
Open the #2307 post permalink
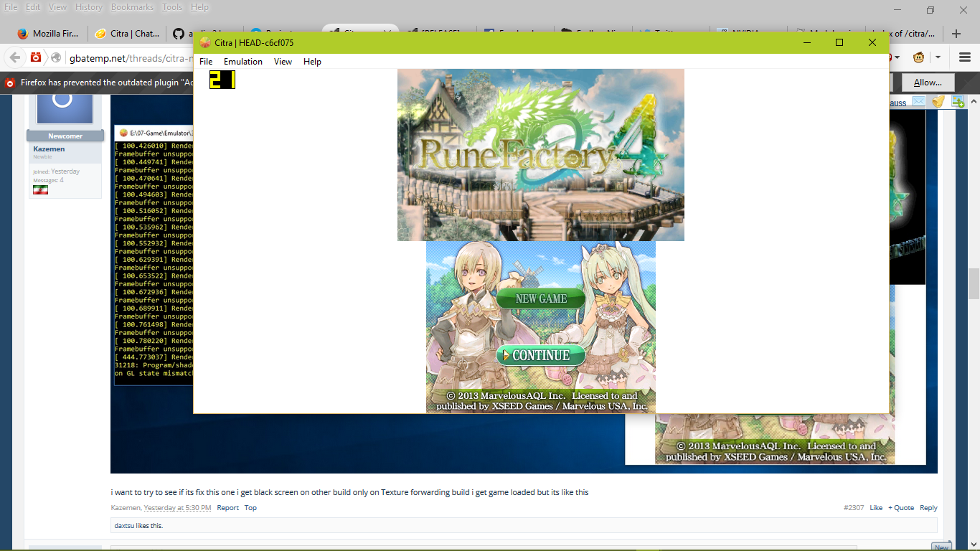coord(853,508)
